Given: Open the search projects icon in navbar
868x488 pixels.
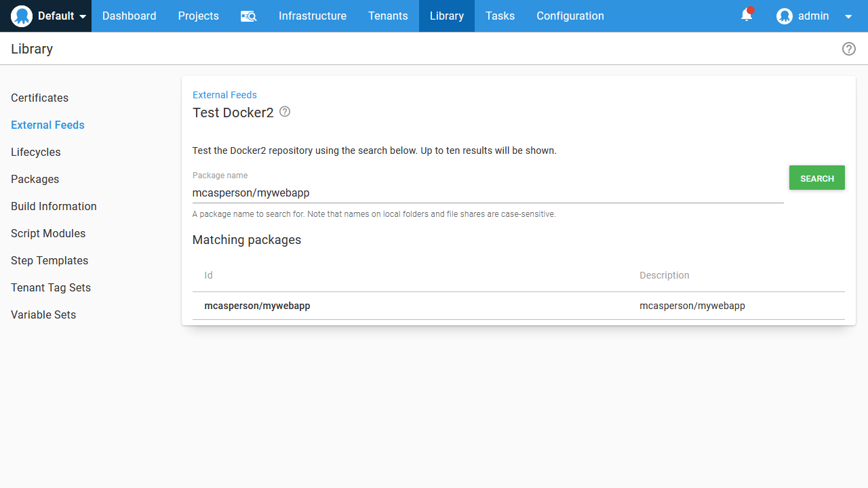Looking at the screenshot, I should [248, 16].
